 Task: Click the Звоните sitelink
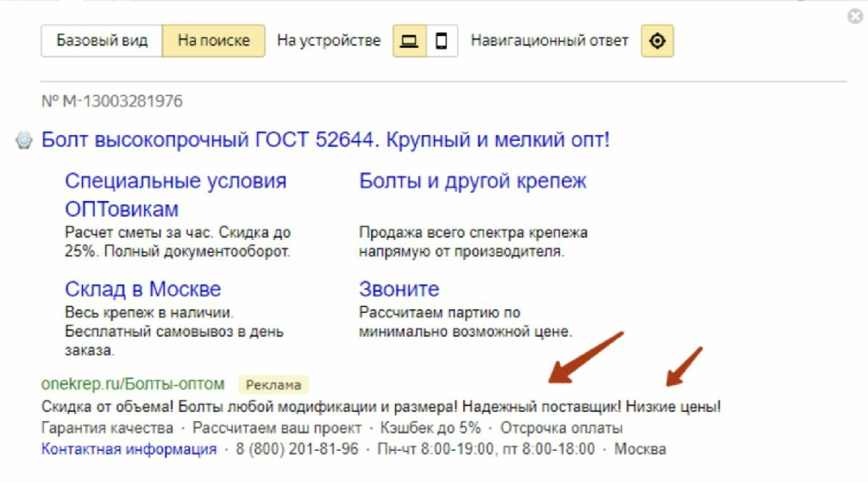pos(399,289)
